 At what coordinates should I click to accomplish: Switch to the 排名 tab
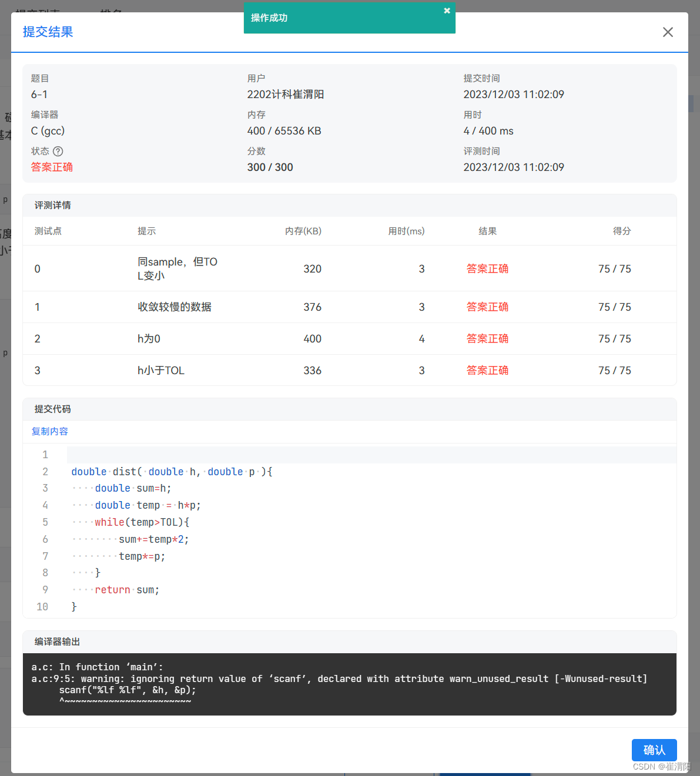pyautogui.click(x=112, y=11)
